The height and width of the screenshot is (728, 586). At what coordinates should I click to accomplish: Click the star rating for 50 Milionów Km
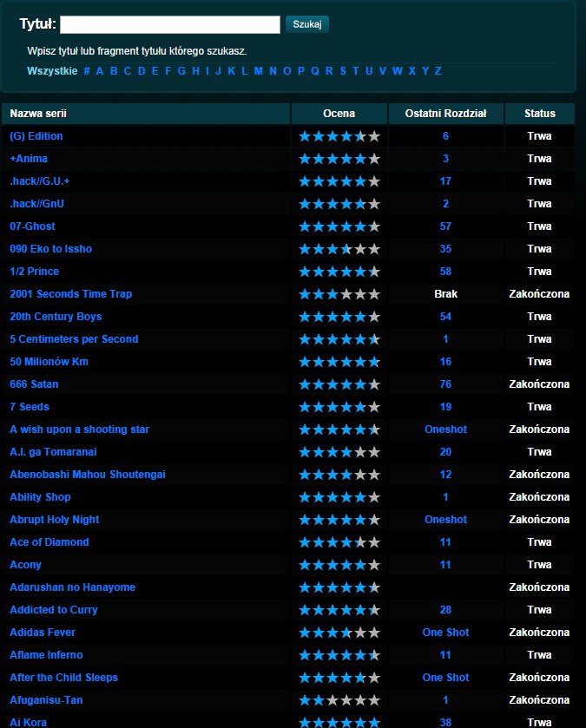pos(339,362)
